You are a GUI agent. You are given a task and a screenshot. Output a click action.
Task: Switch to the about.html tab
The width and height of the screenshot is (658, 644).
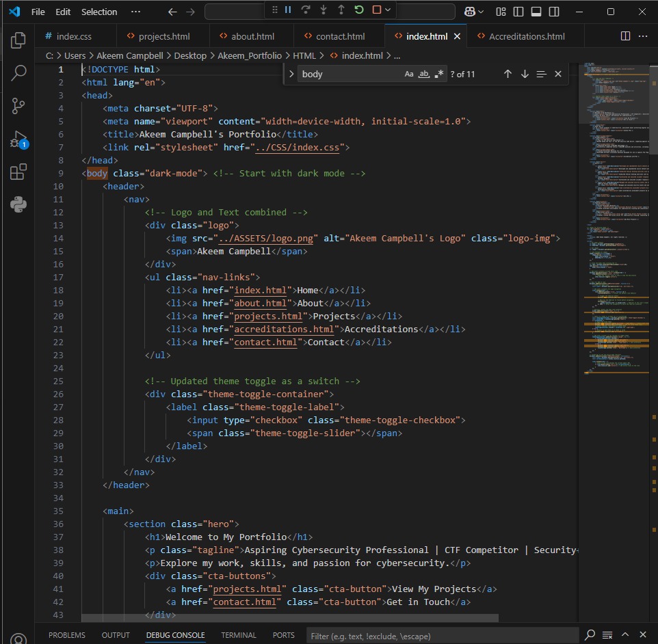click(252, 36)
